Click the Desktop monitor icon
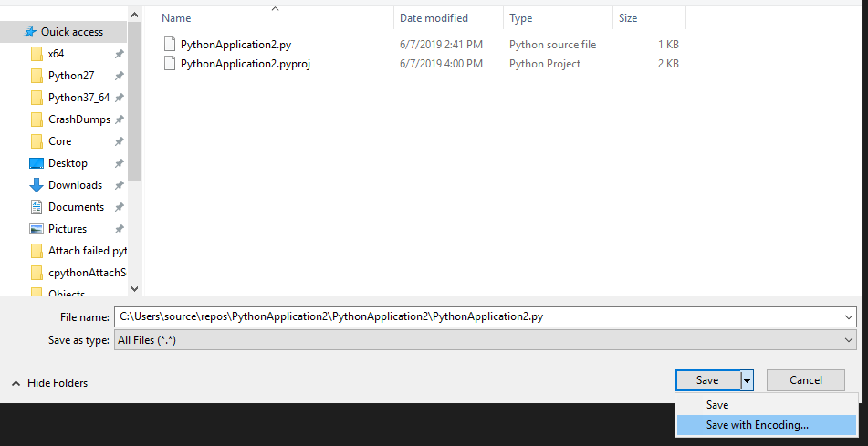The image size is (868, 446). click(x=37, y=163)
